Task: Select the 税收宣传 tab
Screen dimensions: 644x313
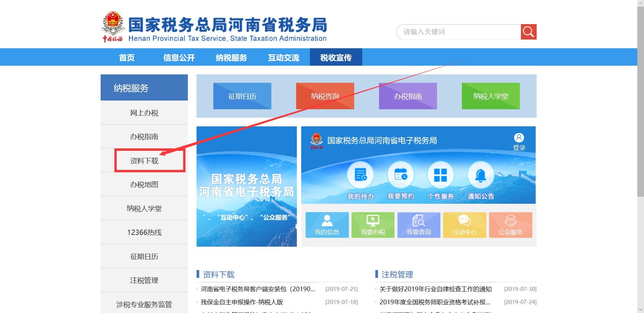Action: pyautogui.click(x=336, y=57)
